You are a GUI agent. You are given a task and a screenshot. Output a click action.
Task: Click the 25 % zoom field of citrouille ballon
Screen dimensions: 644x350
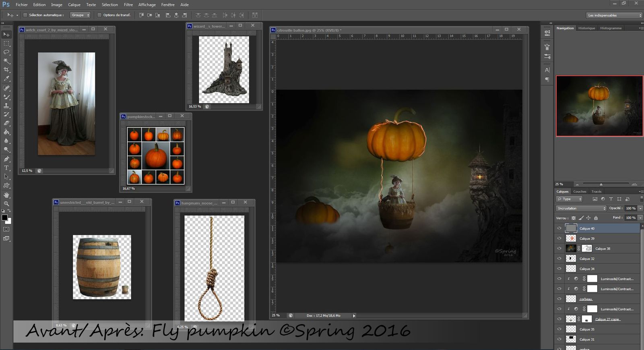coord(276,315)
